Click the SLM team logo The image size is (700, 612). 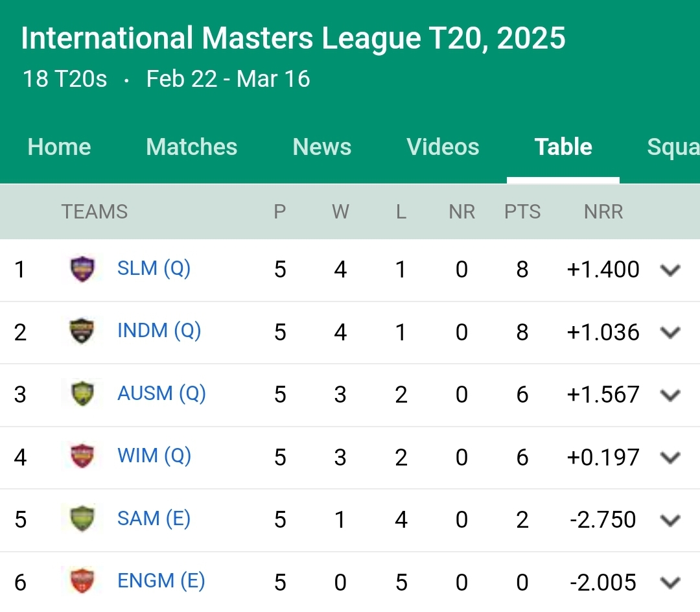point(82,269)
